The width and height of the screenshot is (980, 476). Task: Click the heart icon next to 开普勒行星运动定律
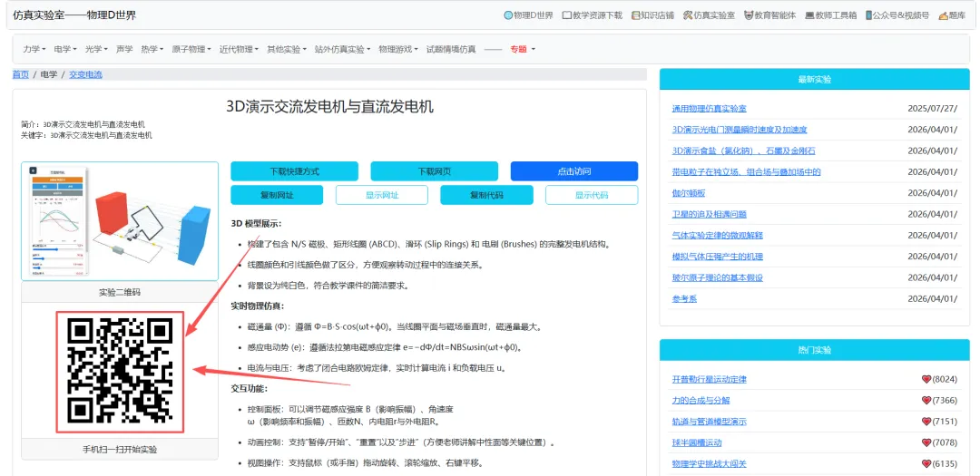pos(926,379)
